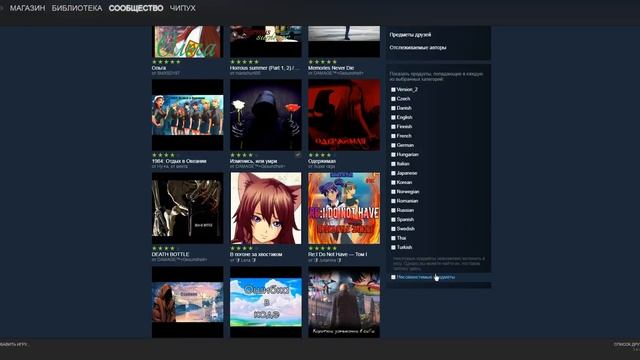Open the СООБЩЕСТВО menu
Viewport: 640px width, 360px height.
(136, 8)
